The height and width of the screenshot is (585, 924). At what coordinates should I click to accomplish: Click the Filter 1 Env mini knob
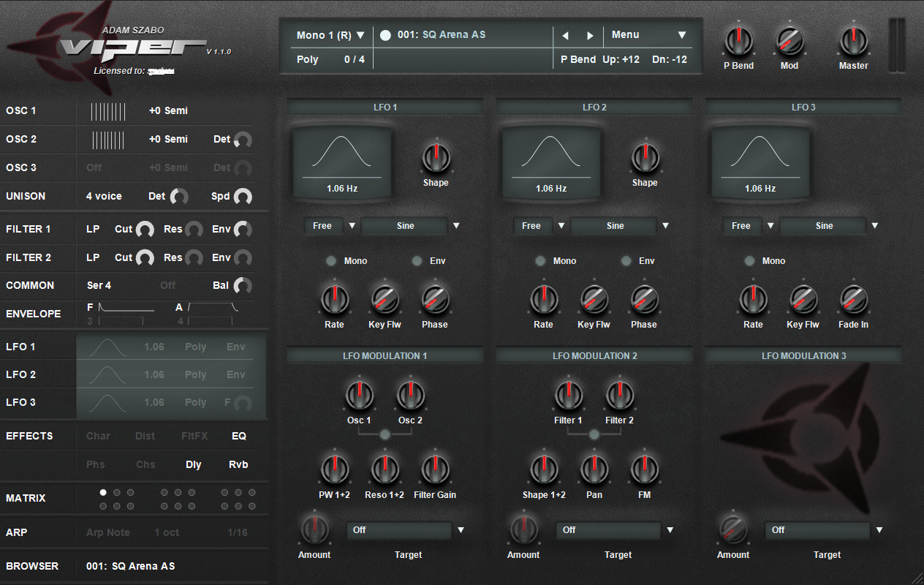(x=243, y=230)
